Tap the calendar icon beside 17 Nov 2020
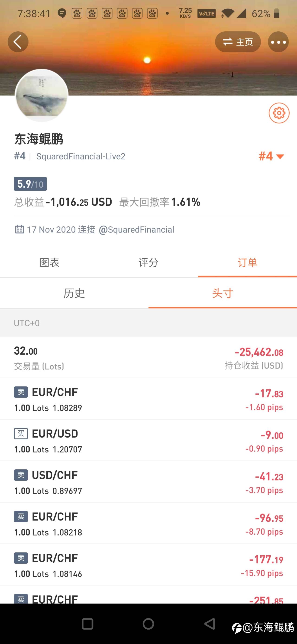 click(x=19, y=229)
